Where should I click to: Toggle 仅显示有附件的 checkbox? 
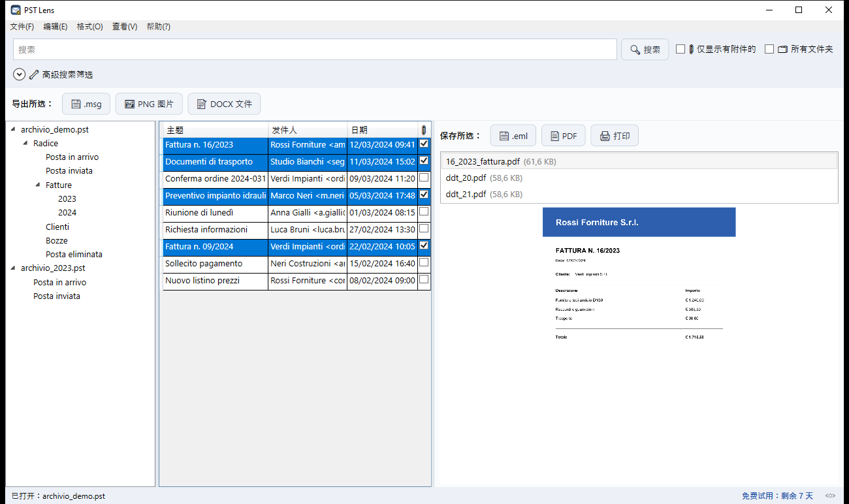coord(681,49)
